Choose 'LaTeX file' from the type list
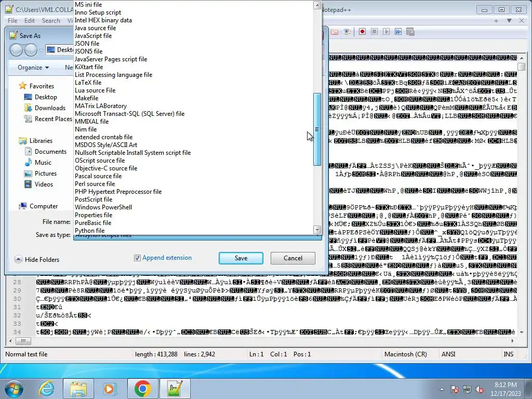The width and height of the screenshot is (532, 399). (88, 83)
